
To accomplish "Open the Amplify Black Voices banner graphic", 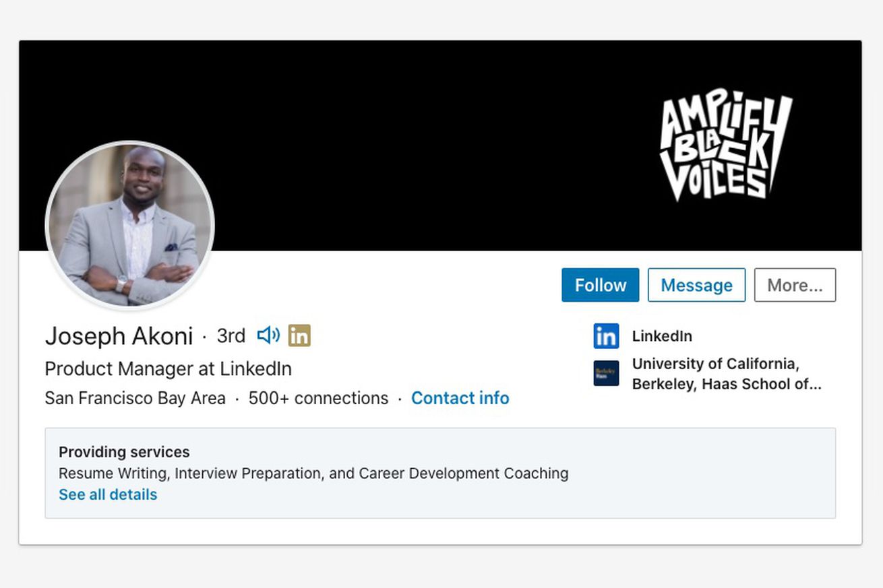I will 726,148.
